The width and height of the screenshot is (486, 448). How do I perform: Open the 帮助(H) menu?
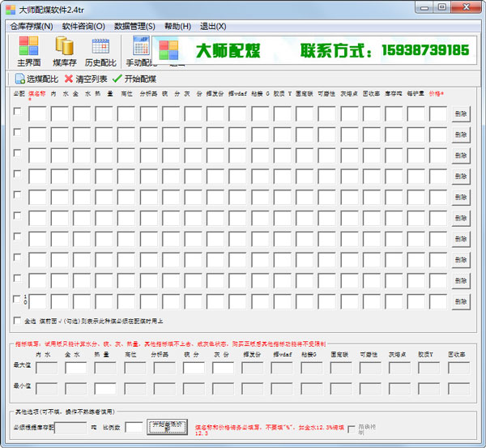coord(177,26)
